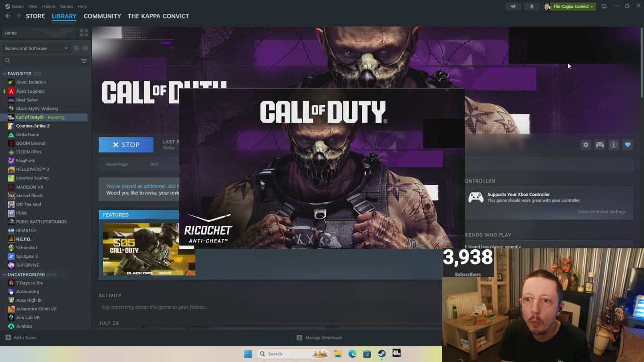Open the Help menu

[x=82, y=6]
